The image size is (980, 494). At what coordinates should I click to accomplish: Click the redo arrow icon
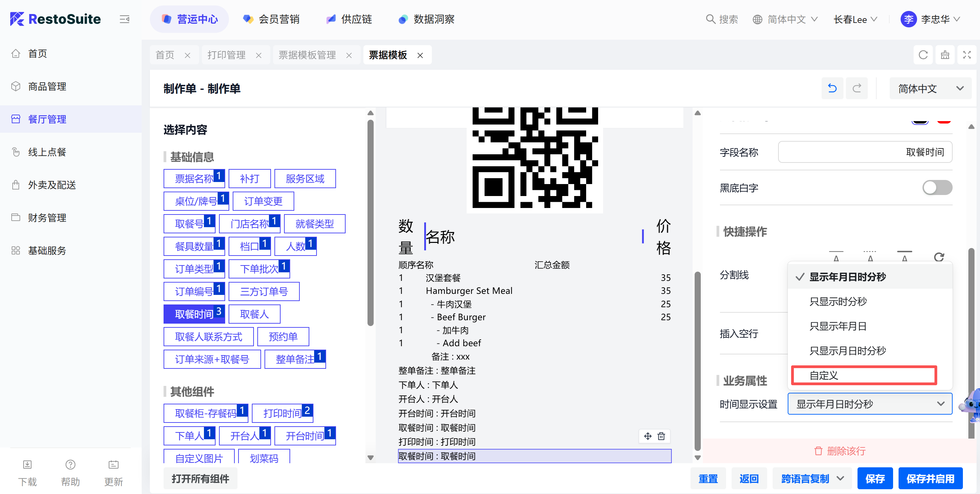tap(856, 89)
